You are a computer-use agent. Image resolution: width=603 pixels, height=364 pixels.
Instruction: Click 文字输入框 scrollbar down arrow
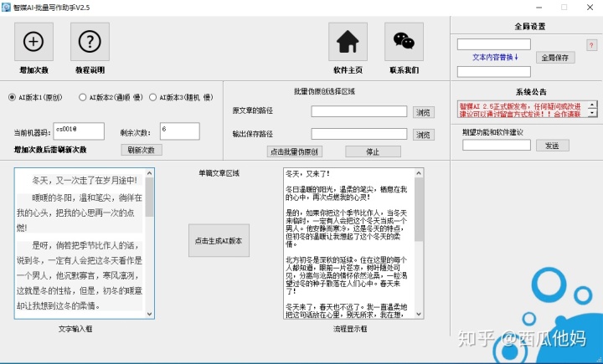click(x=150, y=314)
